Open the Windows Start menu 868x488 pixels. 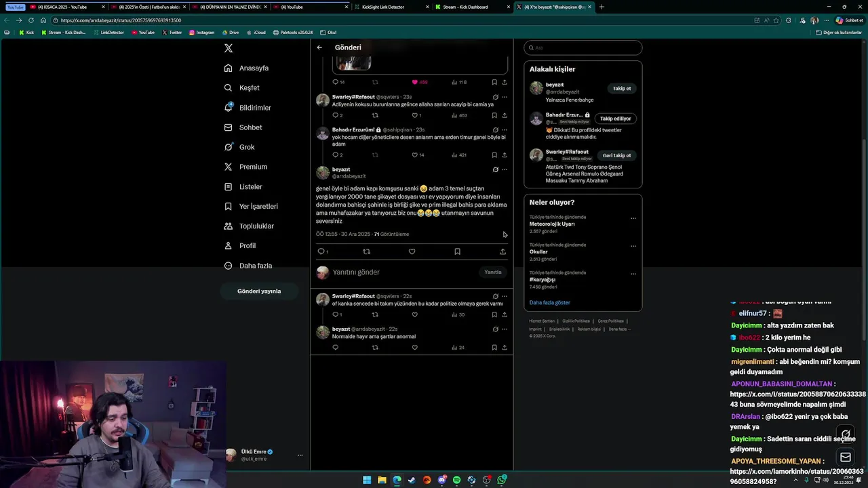coord(367,480)
